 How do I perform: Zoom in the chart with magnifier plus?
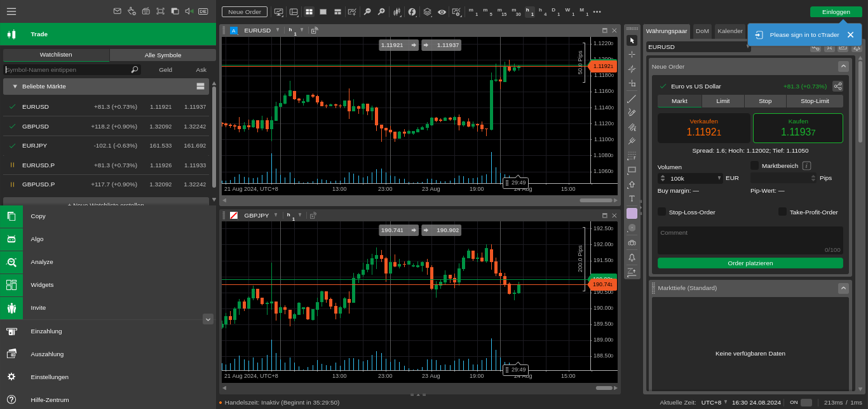381,11
